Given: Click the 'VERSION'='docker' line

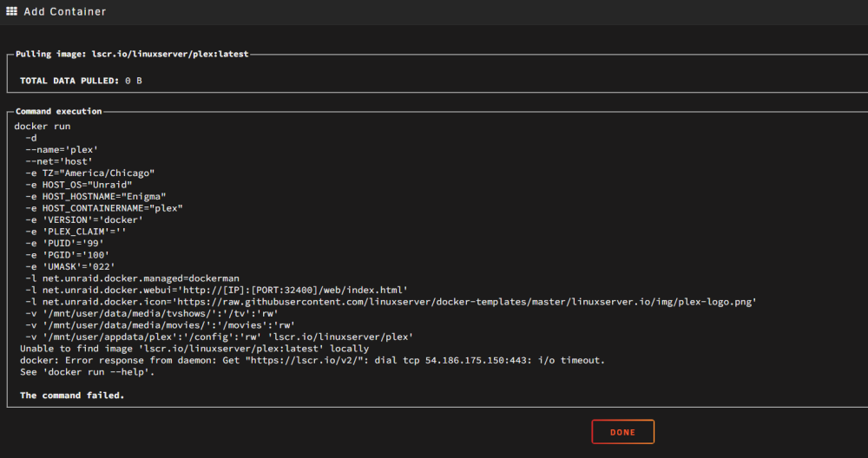Looking at the screenshot, I should [85, 219].
